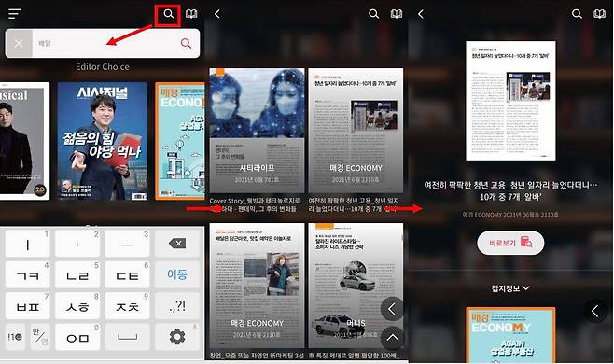Tap scroll-to-top chevron in middle screen
The image size is (614, 364).
point(392,338)
